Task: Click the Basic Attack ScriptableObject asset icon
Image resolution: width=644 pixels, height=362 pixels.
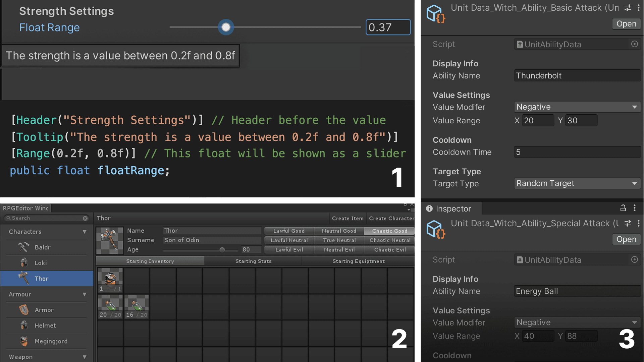Action: point(436,14)
